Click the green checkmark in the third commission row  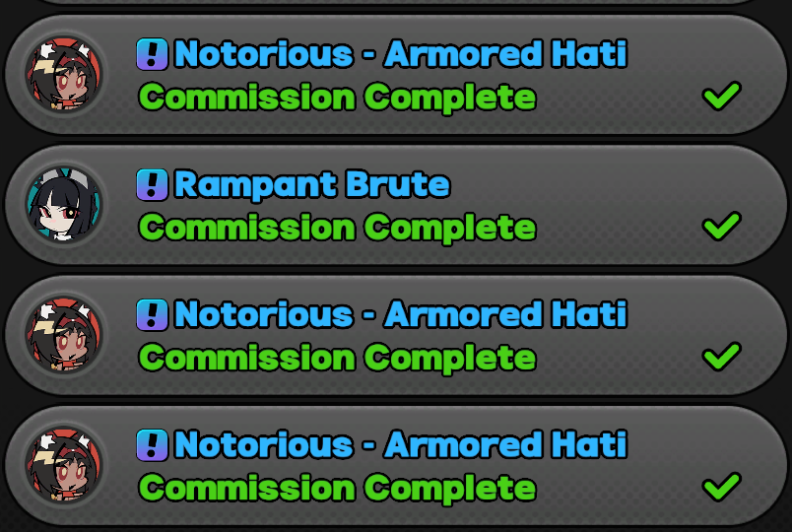[x=722, y=357]
